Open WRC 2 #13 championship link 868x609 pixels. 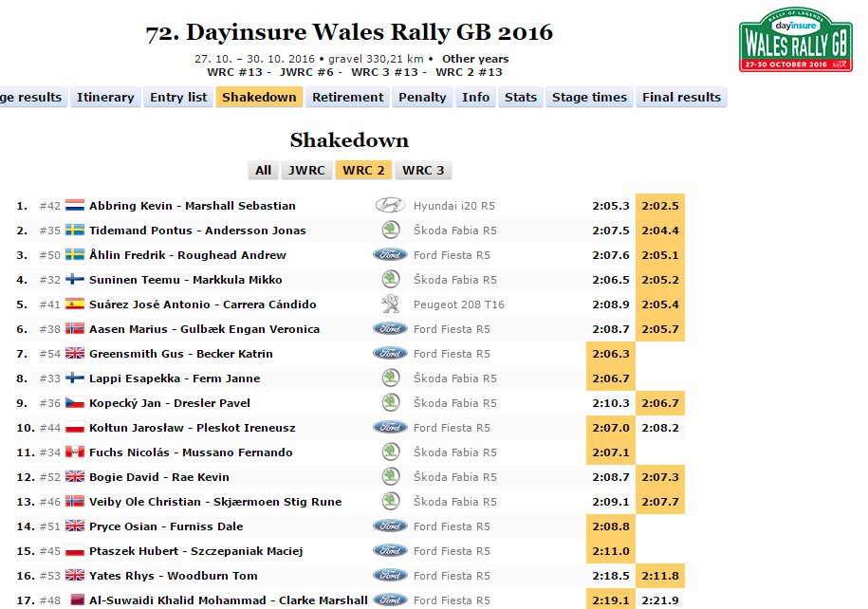469,72
